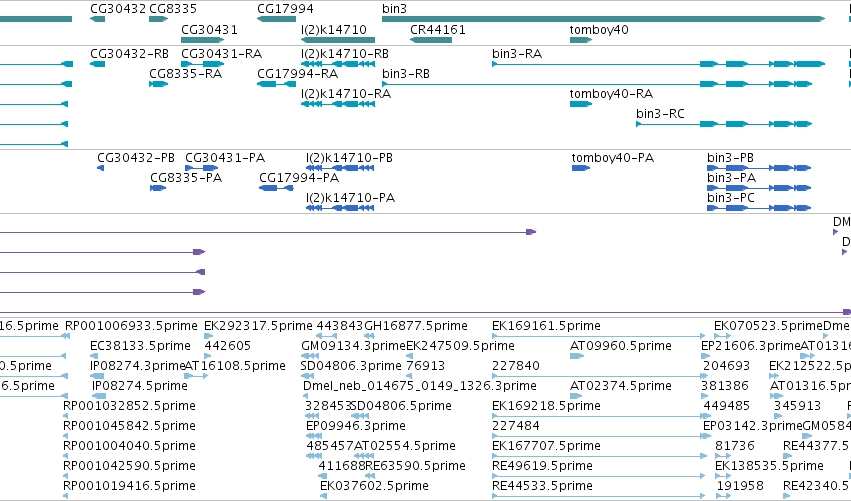The width and height of the screenshot is (851, 501).
Task: Click transcript CG8335-RA label
Action: click(186, 73)
